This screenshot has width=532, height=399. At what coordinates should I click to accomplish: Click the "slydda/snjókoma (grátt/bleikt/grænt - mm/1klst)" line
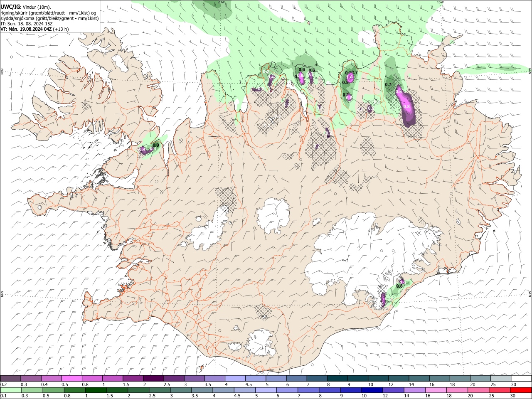click(50, 18)
